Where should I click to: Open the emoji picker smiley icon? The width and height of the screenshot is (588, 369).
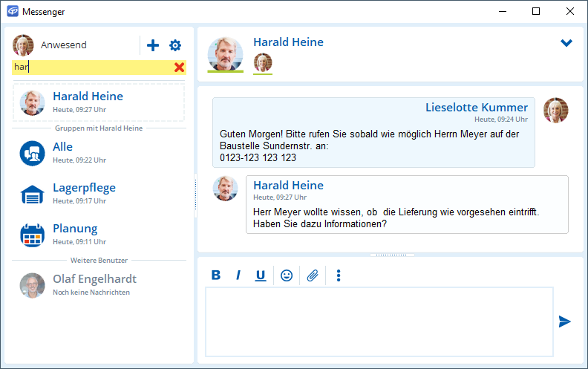287,275
